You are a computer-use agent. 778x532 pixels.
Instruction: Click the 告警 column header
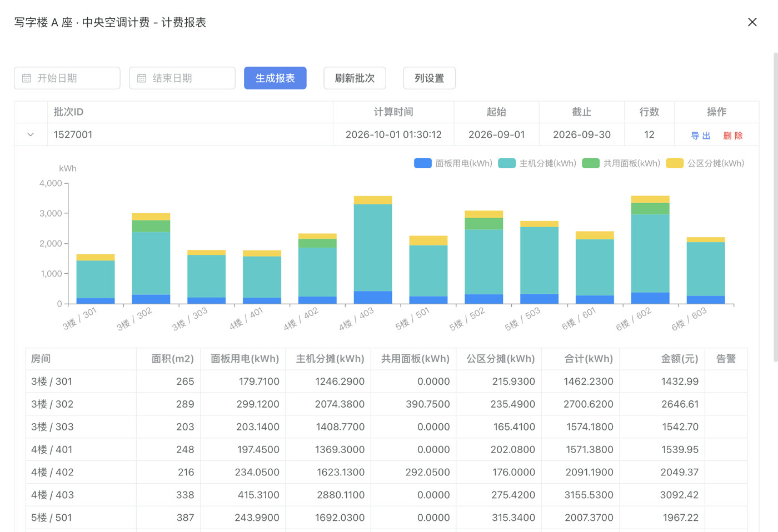(726, 359)
